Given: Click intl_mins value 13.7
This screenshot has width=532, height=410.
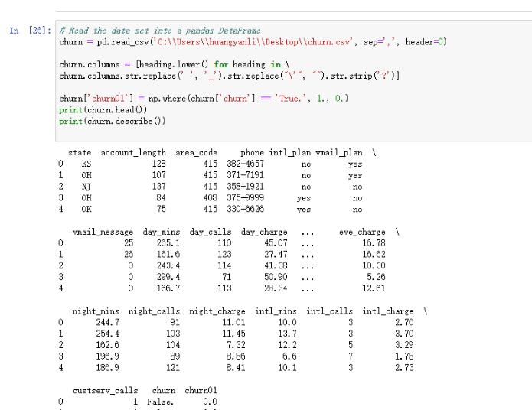Looking at the screenshot, I should click(x=288, y=334).
